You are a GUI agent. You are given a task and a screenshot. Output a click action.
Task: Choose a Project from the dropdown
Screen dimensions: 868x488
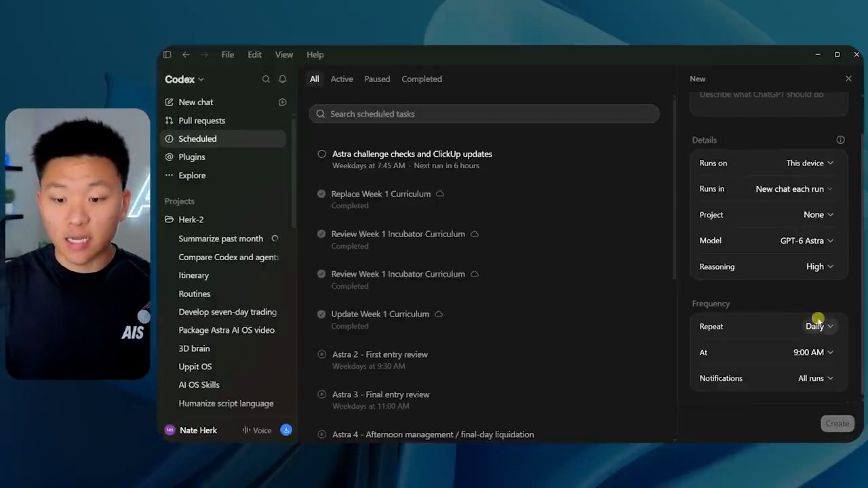(818, 215)
